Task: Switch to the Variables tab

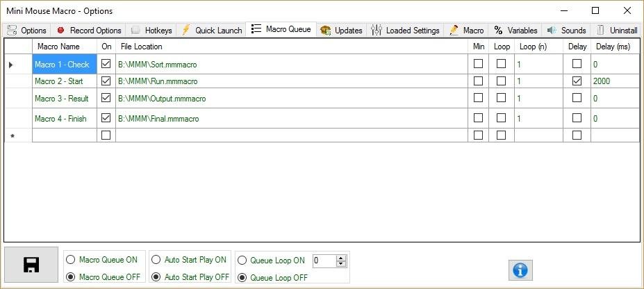Action: 515,31
